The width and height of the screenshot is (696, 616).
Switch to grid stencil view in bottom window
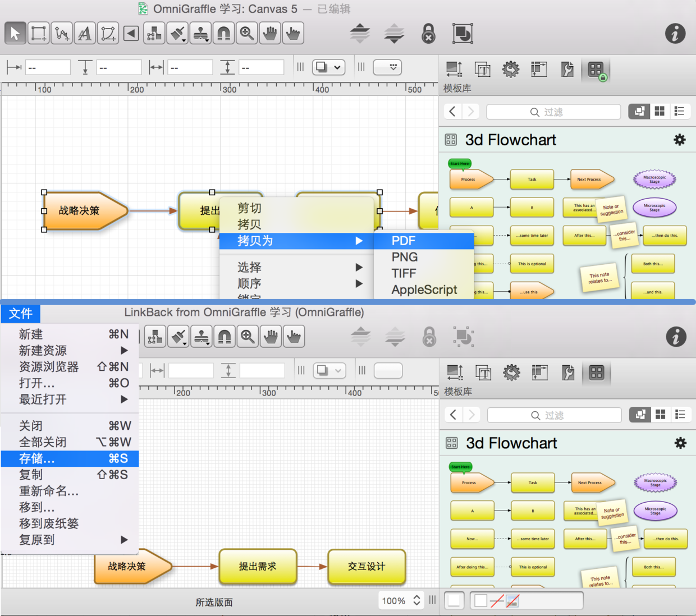click(661, 415)
